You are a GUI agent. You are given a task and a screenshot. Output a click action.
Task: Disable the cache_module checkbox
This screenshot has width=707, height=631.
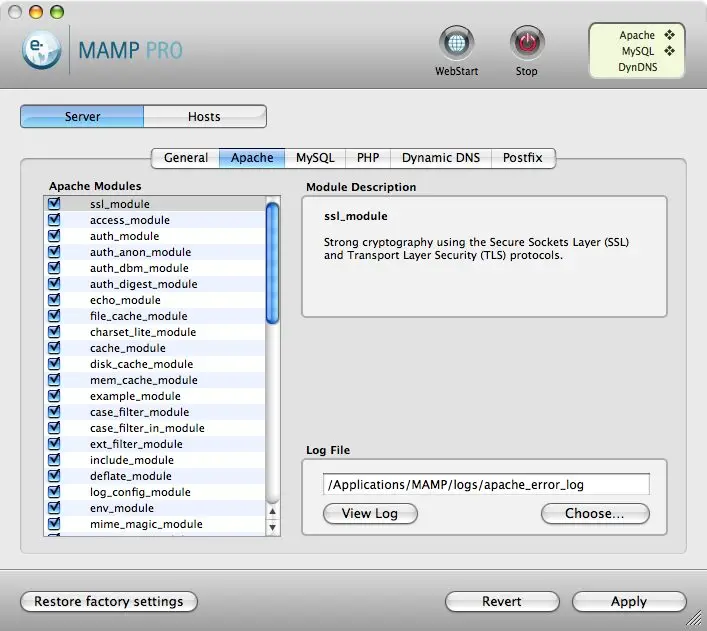(54, 348)
